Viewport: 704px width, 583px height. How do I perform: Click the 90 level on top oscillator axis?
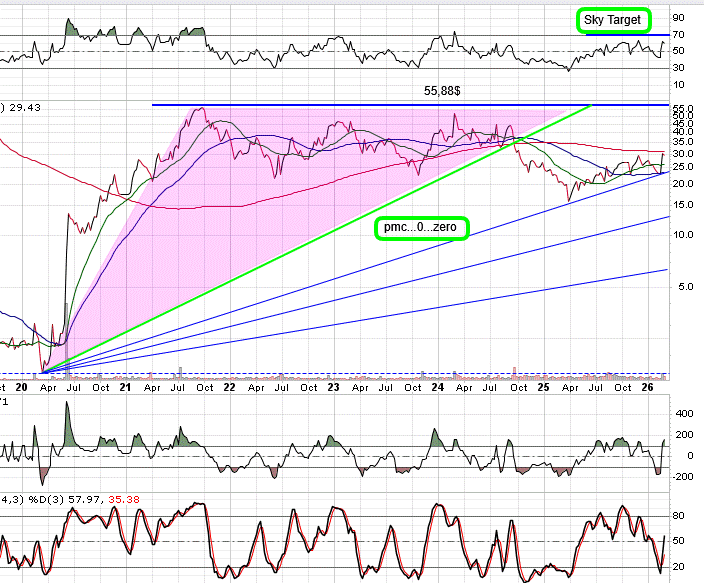(679, 17)
